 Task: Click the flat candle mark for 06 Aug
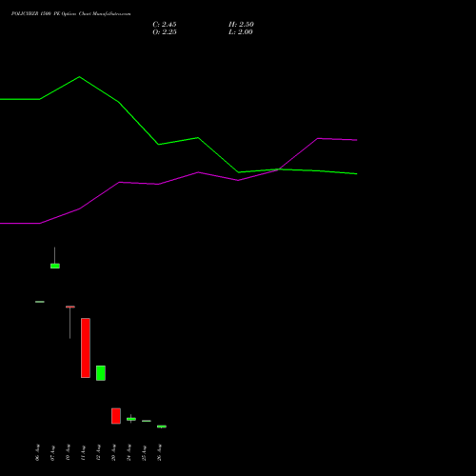point(40,302)
